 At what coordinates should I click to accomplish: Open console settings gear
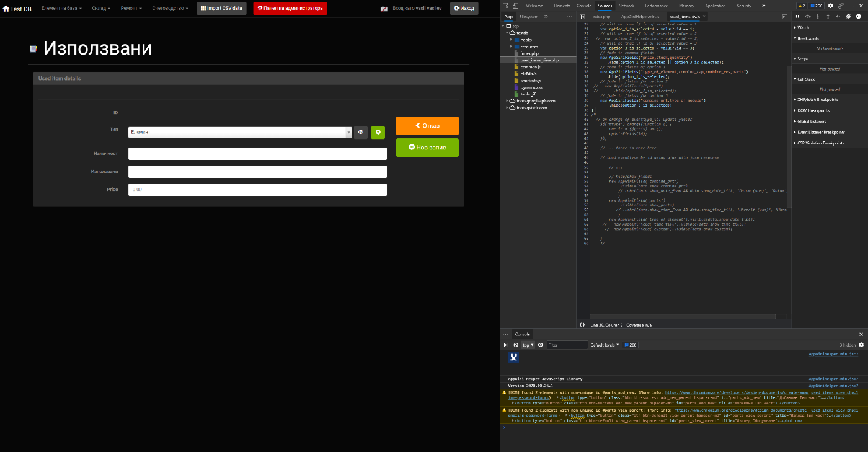(x=861, y=345)
